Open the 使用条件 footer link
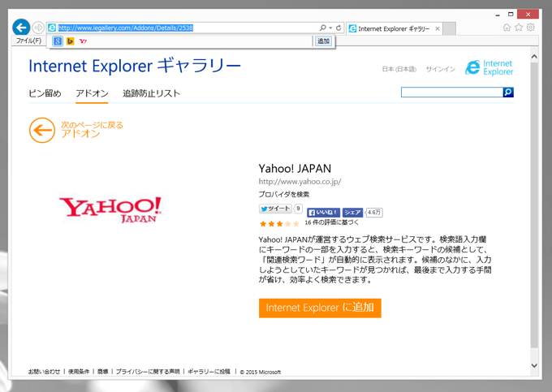The image size is (552, 392). [79, 372]
